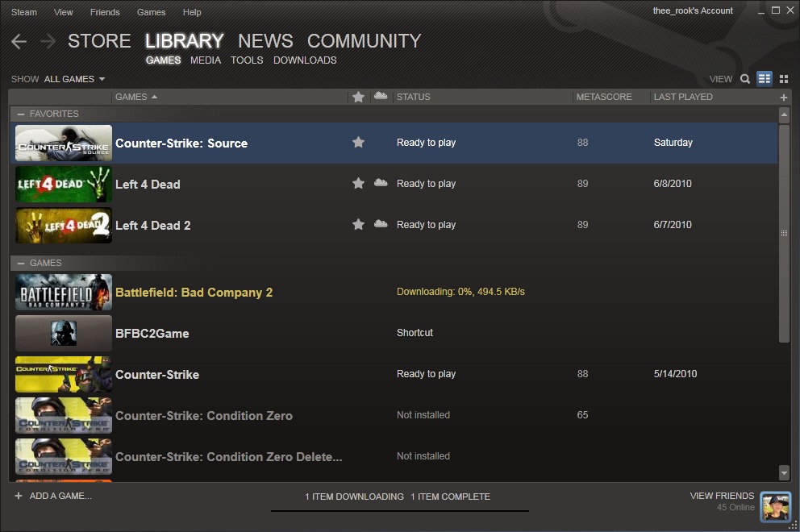Select the BFBC2Game row title

[152, 334]
